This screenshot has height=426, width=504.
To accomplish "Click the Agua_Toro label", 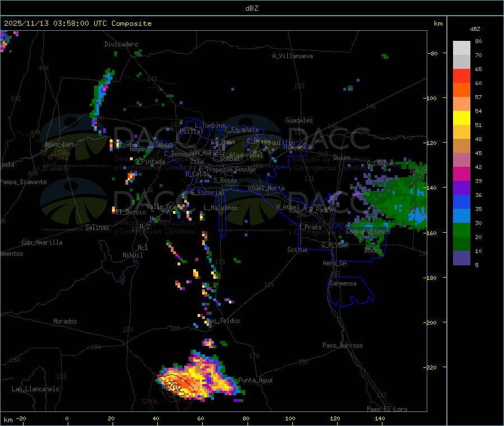I will [x=60, y=144].
